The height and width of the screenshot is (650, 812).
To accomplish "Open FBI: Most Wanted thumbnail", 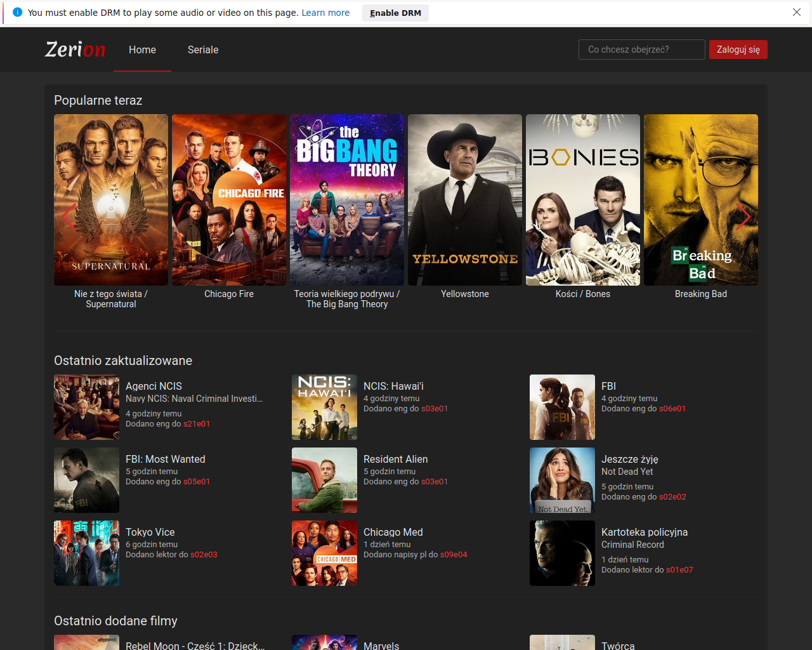I will pos(86,480).
